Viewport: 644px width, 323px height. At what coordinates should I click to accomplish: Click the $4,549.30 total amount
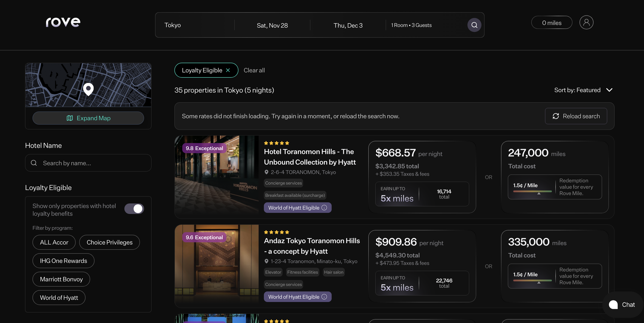[x=397, y=255]
